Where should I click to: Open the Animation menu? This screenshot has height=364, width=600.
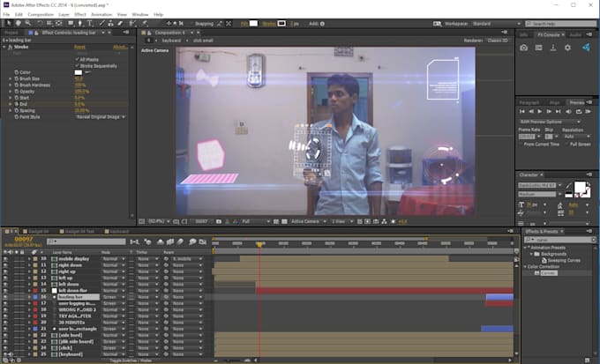pos(101,14)
